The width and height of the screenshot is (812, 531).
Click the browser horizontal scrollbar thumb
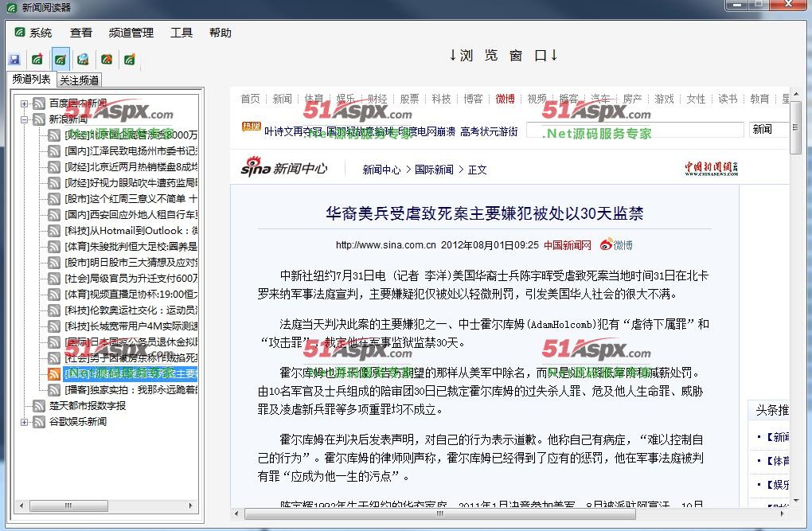pyautogui.click(x=439, y=514)
